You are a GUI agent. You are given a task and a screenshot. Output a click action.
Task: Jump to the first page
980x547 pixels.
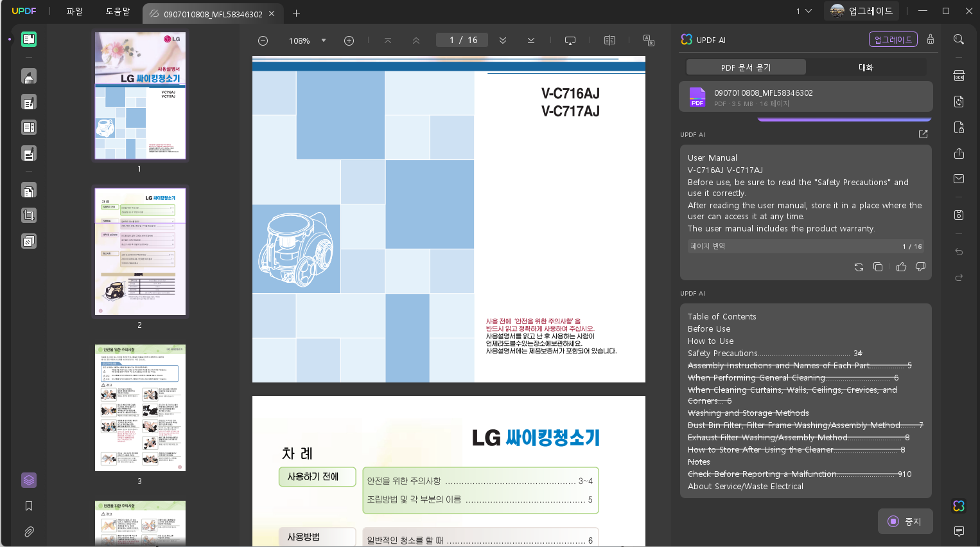tap(388, 40)
